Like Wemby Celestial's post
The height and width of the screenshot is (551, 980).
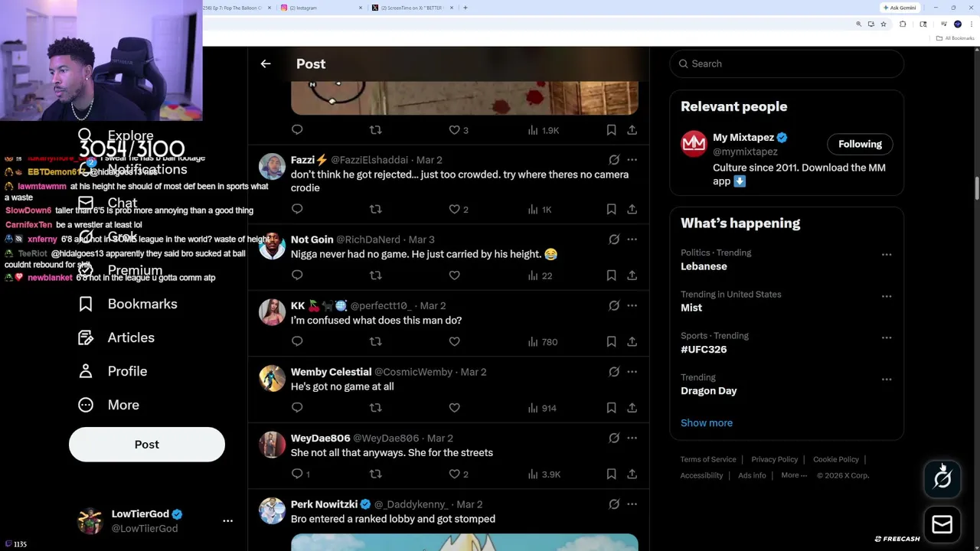click(x=454, y=408)
